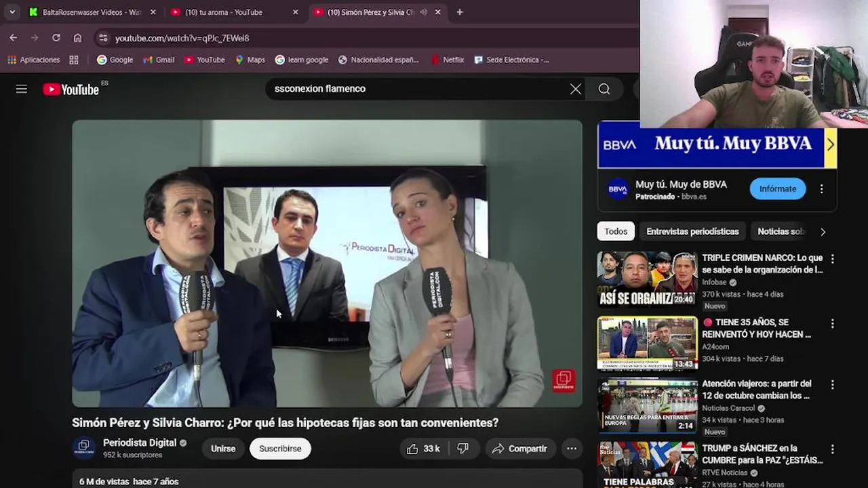This screenshot has width=868, height=488.
Task: Open the YouTube hamburger guide menu
Action: (x=22, y=89)
